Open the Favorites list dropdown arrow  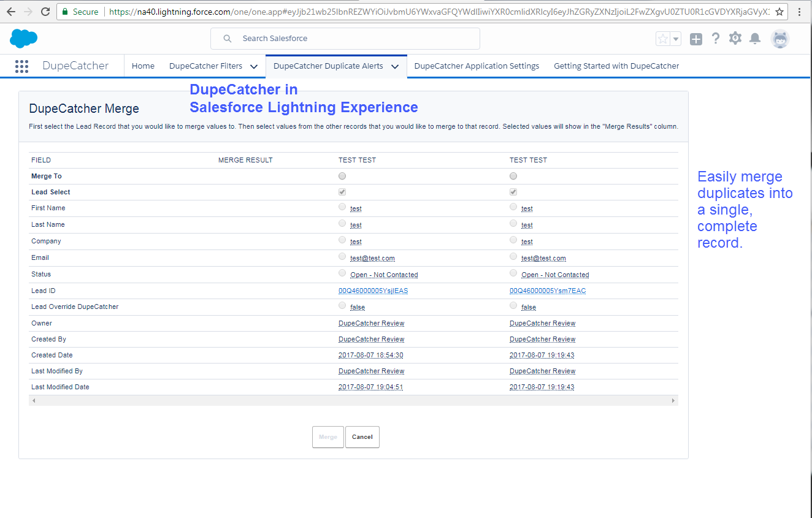[x=676, y=39]
